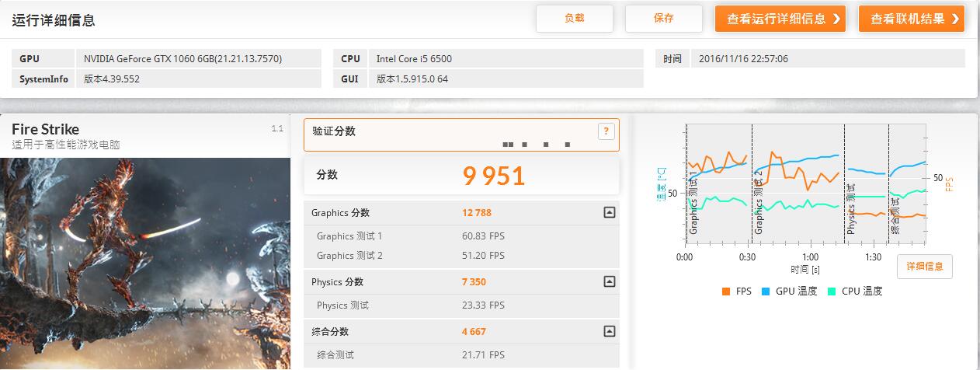Viewport: 980px width, 370px height.
Task: Click the 51.20 FPS value
Action: (483, 255)
